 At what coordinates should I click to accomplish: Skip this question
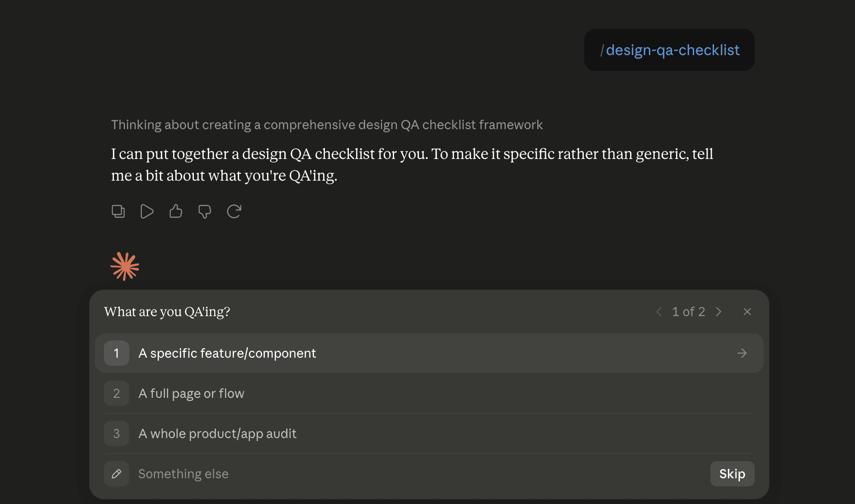tap(732, 474)
